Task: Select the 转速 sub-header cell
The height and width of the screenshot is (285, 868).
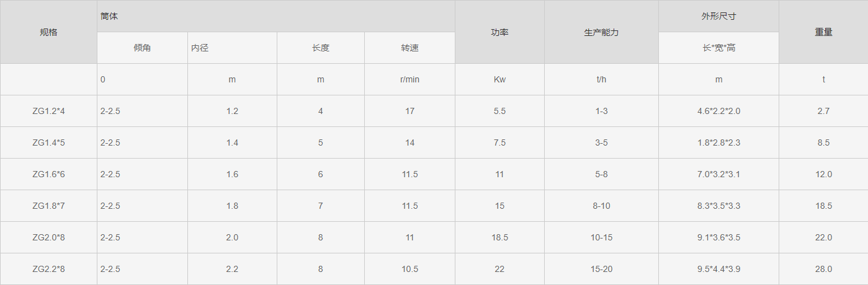Action: point(410,48)
